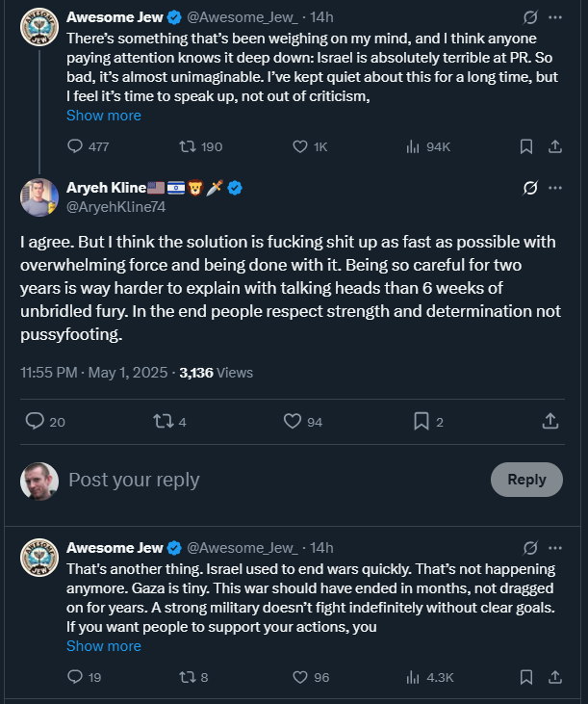View analytics for the 94K views tweet
This screenshot has width=588, height=704.
click(412, 146)
